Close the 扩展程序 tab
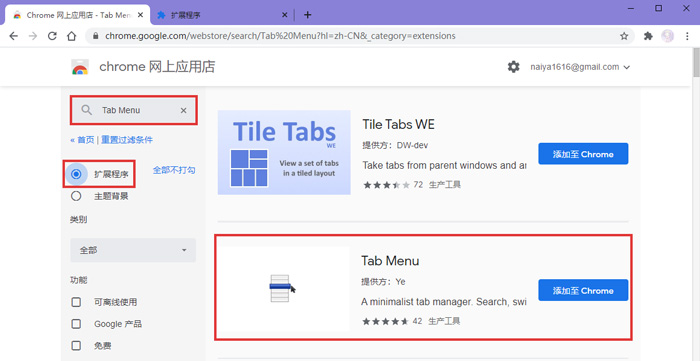The height and width of the screenshot is (361, 700). point(284,15)
